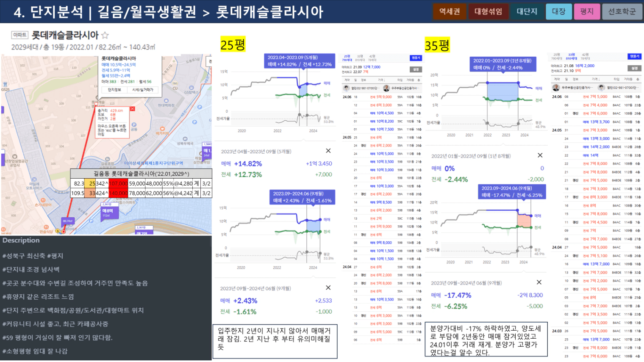Select the 매매 13억 3,700 transaction row
This screenshot has height=362, width=644.
pos(602,122)
